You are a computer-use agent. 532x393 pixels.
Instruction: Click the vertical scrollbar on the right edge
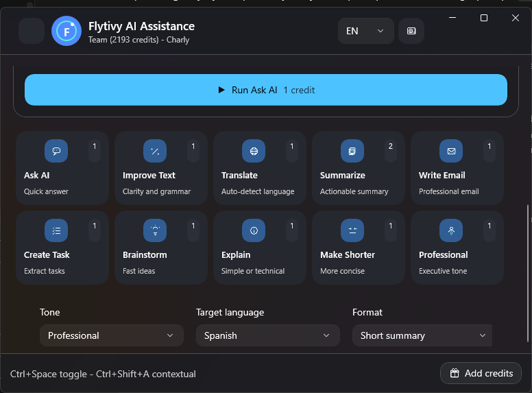[528, 273]
